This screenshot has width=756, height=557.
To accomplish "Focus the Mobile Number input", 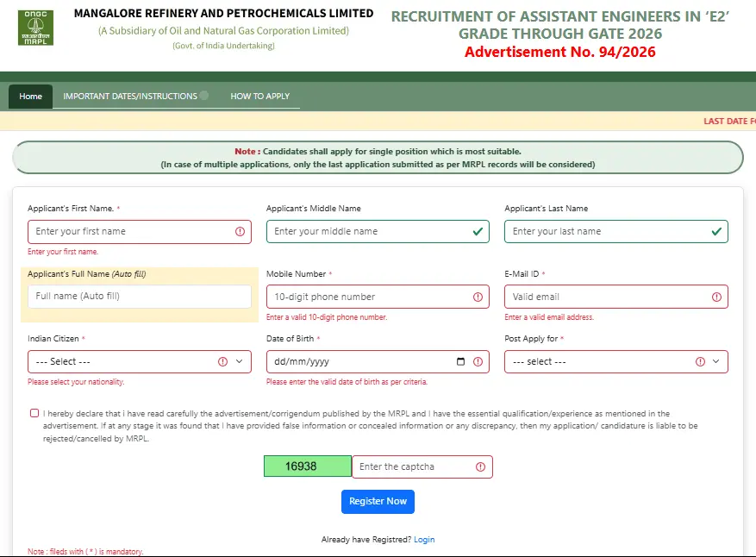I will [378, 297].
